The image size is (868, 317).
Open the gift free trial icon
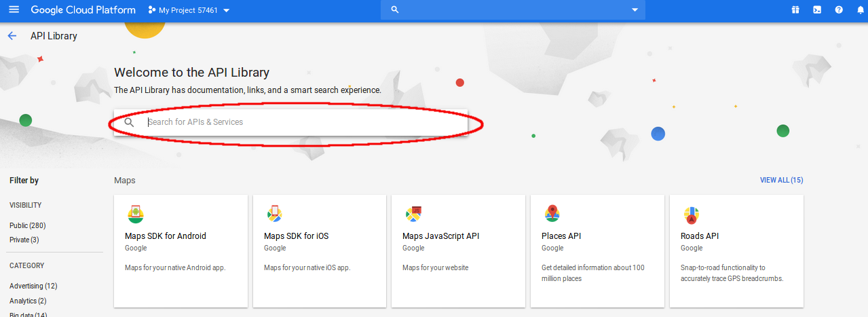point(795,10)
